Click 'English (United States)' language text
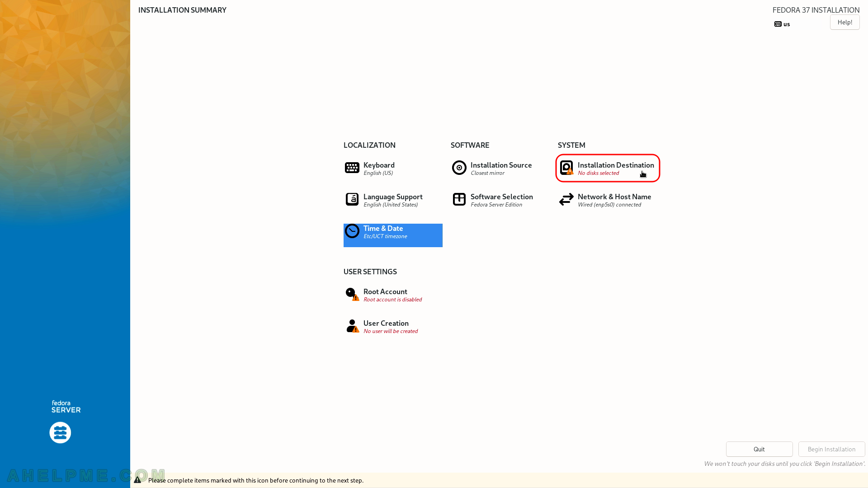This screenshot has width=868, height=488. [x=391, y=205]
